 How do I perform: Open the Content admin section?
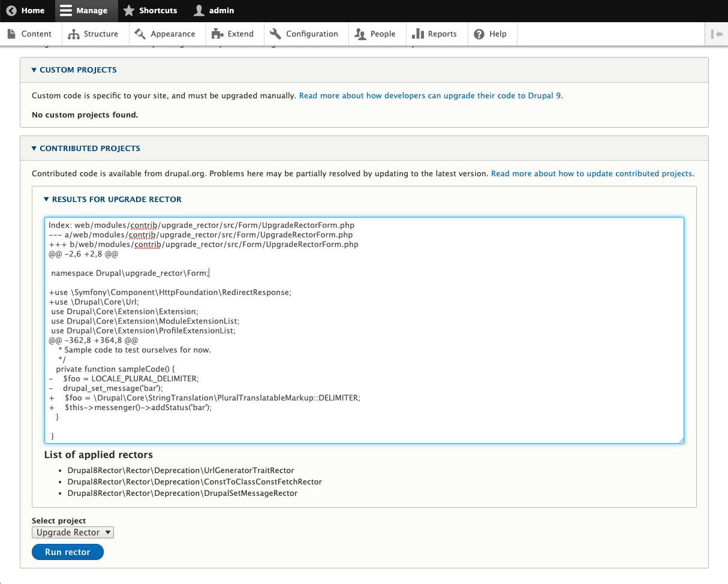click(x=30, y=34)
